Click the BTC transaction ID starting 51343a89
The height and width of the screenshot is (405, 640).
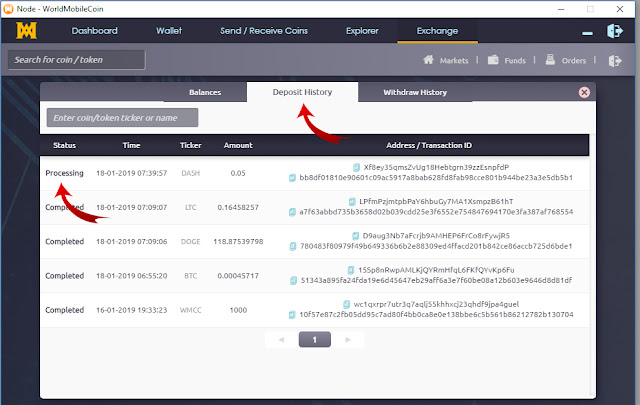coord(436,280)
